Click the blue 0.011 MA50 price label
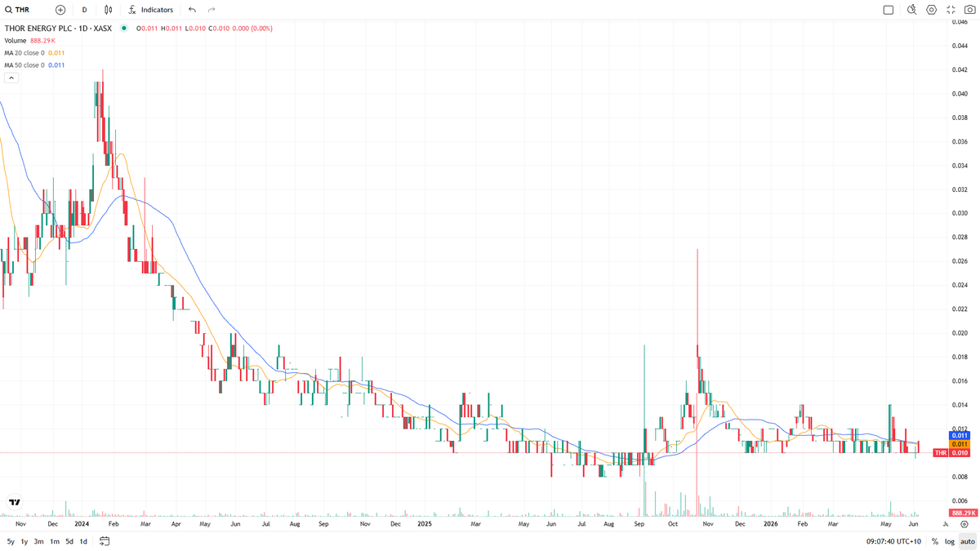 coord(960,435)
